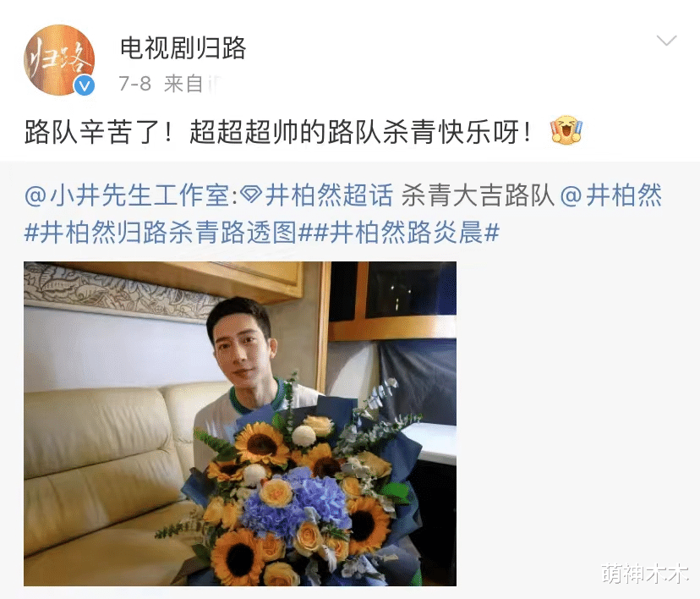Viewport: 700px width, 599px height.
Task: Open the 归路 profile avatar
Action: pyautogui.click(x=59, y=60)
